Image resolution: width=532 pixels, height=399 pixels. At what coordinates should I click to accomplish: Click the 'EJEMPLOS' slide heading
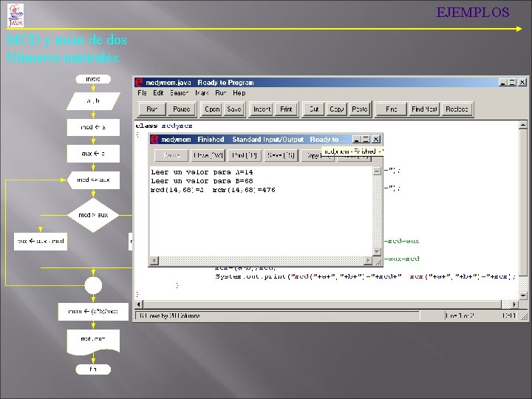pyautogui.click(x=473, y=13)
